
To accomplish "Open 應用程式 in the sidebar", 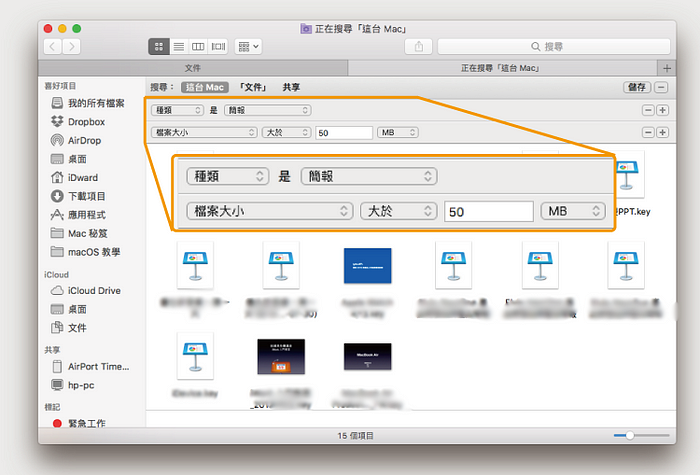I will coord(78,215).
